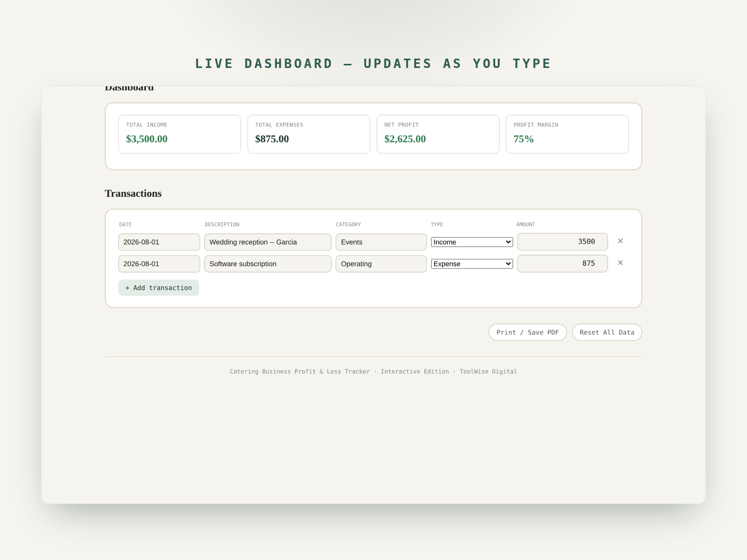Click the Live Dashboard heading text
This screenshot has height=560, width=747.
pyautogui.click(x=373, y=63)
